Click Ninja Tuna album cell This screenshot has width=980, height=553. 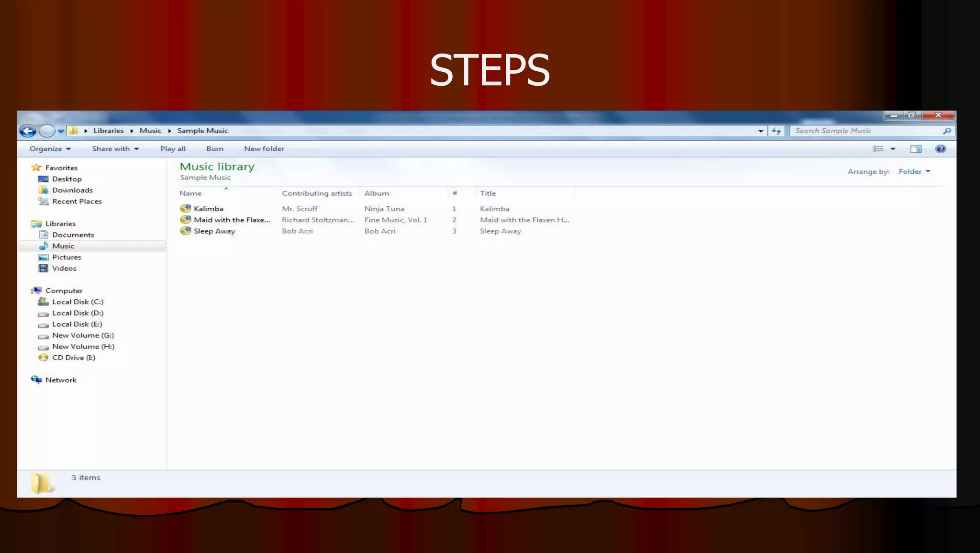[384, 209]
